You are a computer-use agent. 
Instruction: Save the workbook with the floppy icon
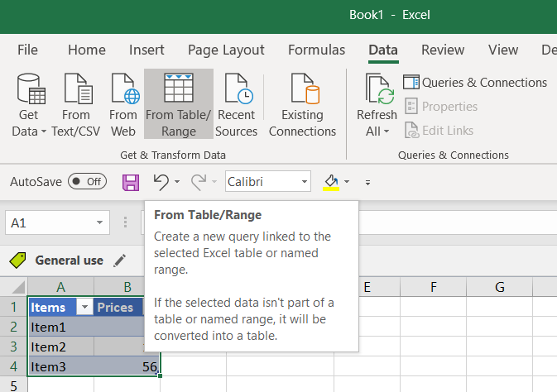[131, 181]
